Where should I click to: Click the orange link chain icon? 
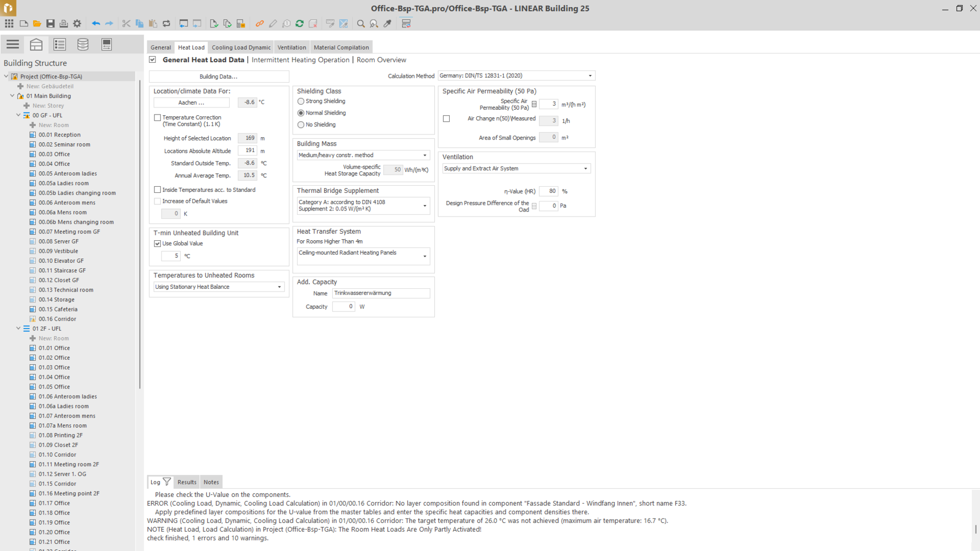[x=260, y=24]
